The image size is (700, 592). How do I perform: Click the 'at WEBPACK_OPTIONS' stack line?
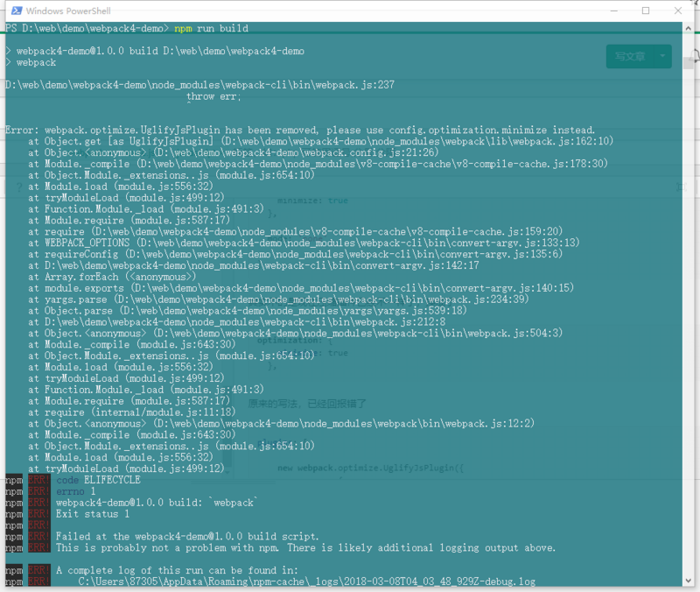coord(304,243)
